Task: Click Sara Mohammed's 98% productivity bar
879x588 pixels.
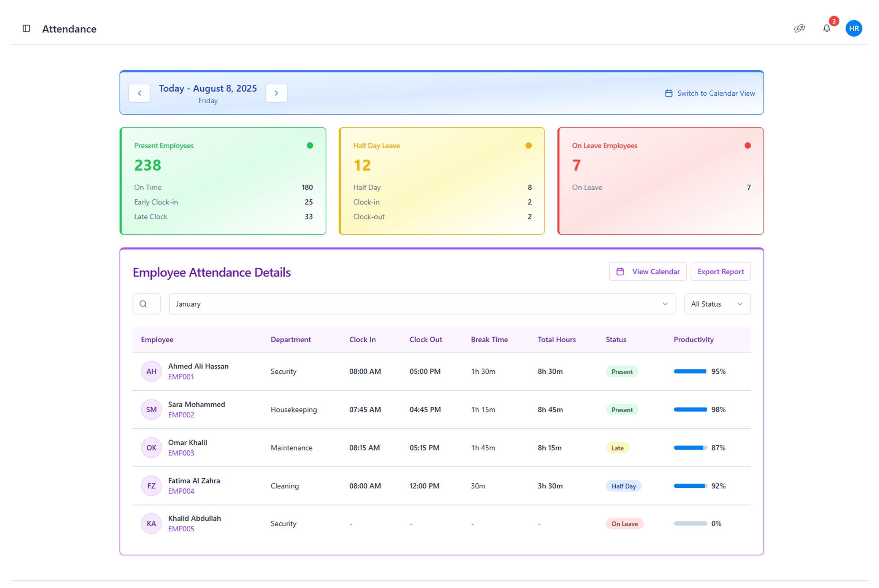Action: pyautogui.click(x=690, y=409)
